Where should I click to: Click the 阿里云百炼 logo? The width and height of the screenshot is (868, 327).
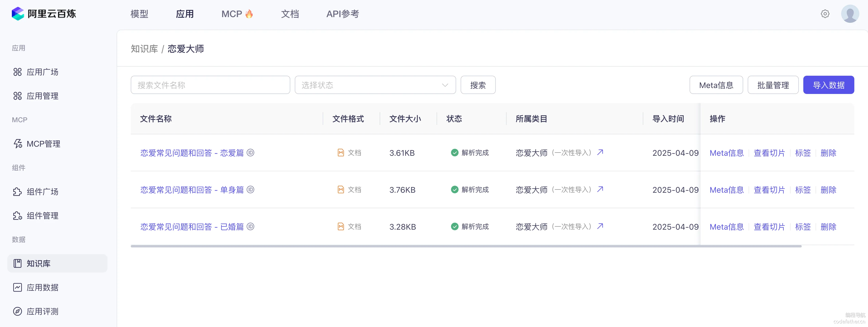[x=44, y=14]
